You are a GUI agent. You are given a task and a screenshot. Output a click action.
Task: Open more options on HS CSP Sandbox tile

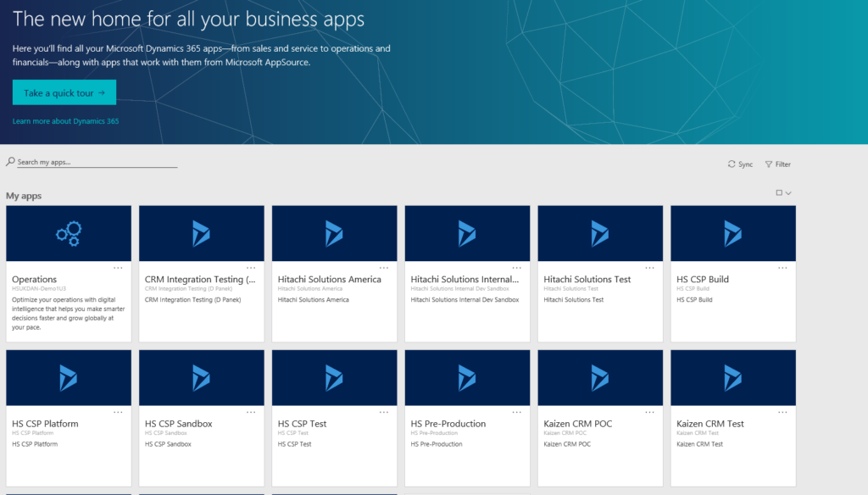[x=251, y=412]
